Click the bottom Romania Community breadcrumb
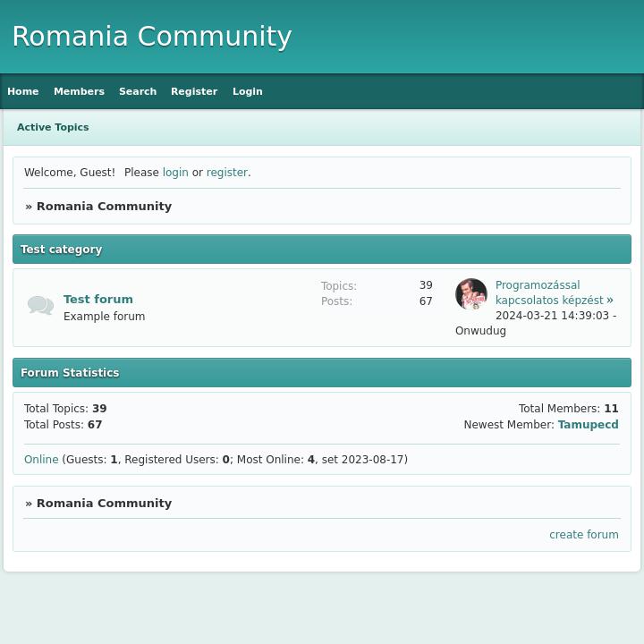Viewport: 644px width, 644px height. 104,503
